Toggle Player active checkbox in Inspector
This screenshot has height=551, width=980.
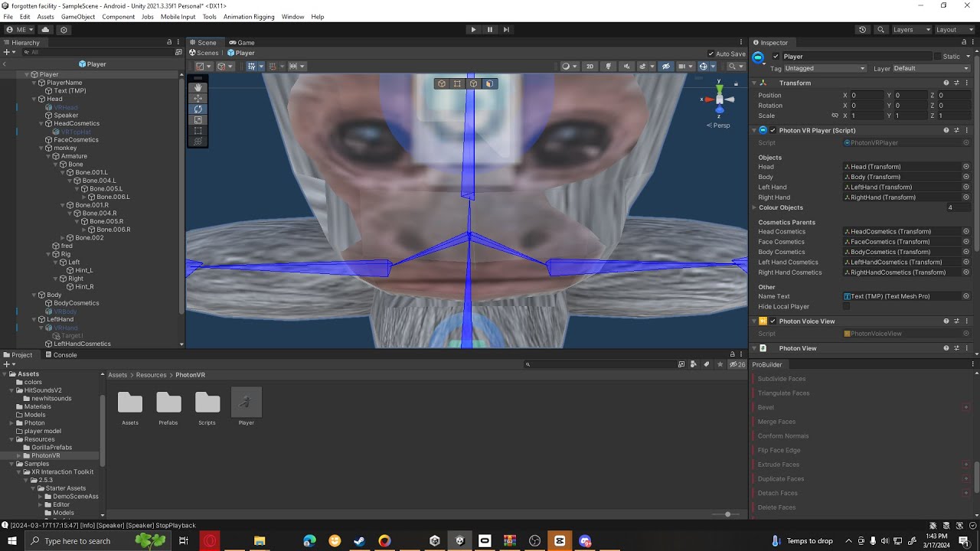pos(776,57)
